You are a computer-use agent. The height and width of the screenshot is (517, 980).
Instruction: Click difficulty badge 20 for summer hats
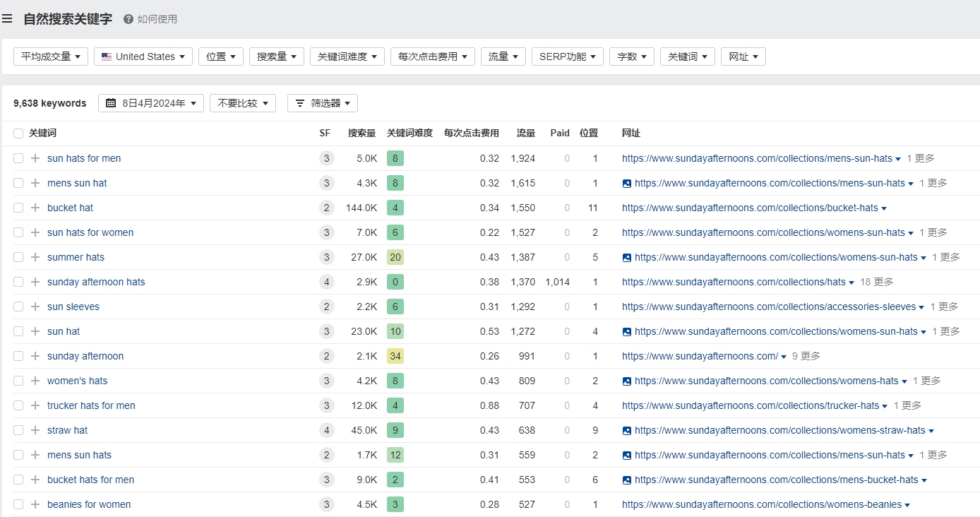(395, 257)
